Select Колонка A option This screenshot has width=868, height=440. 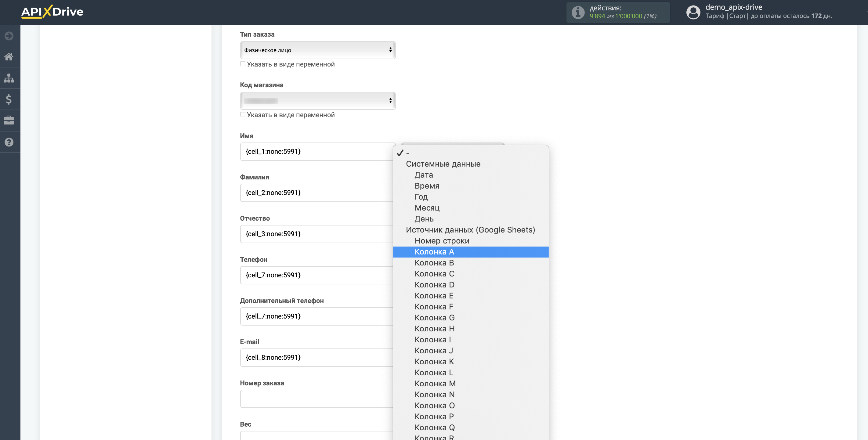click(471, 252)
